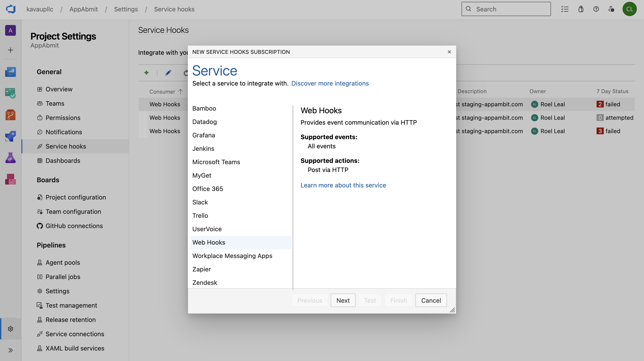
Task: Expand the left navigation with double chevron
Action: (10, 350)
